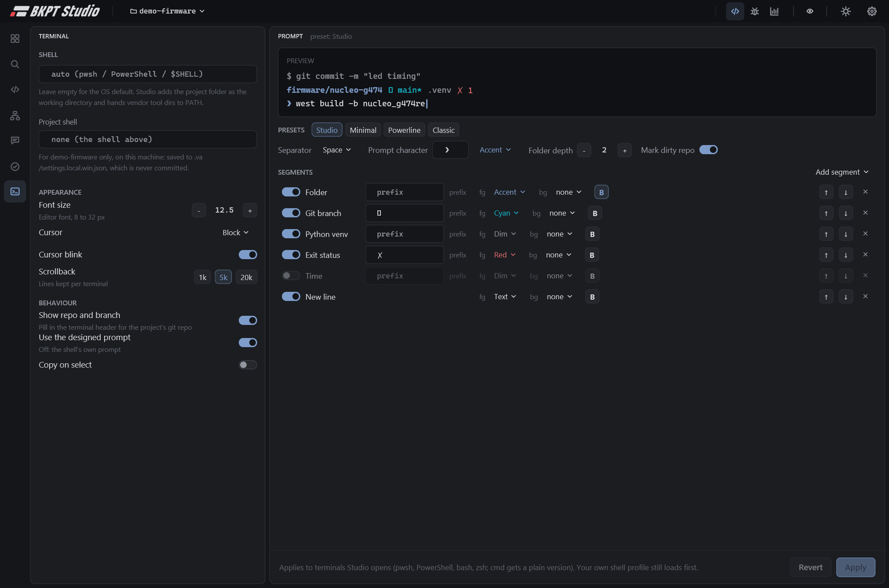
Task: Open the dashboard grid icon in sidebar
Action: click(15, 39)
